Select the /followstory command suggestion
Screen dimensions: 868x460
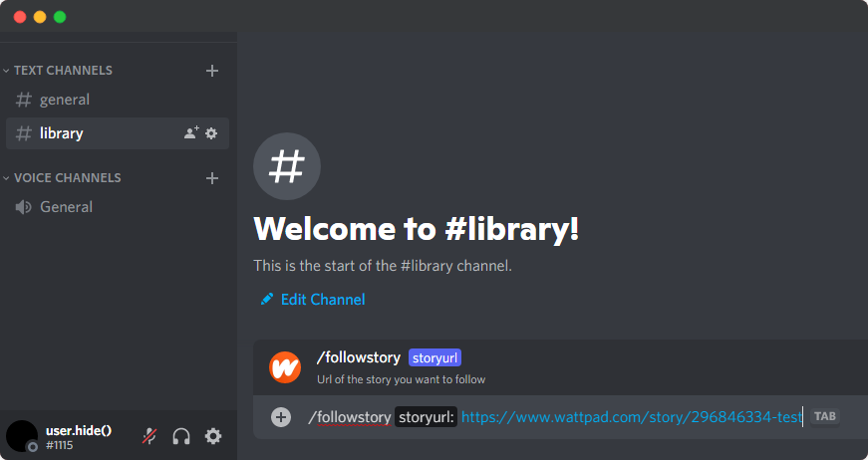pos(358,357)
